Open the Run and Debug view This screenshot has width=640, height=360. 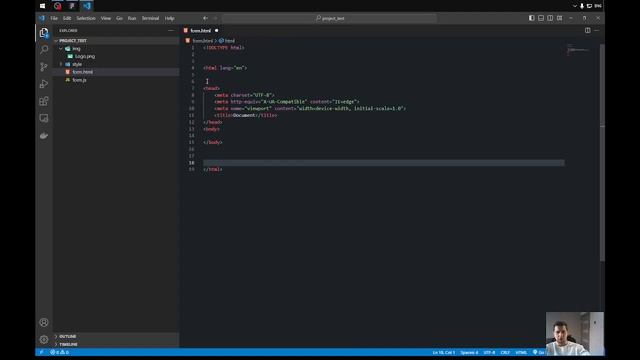[x=44, y=84]
